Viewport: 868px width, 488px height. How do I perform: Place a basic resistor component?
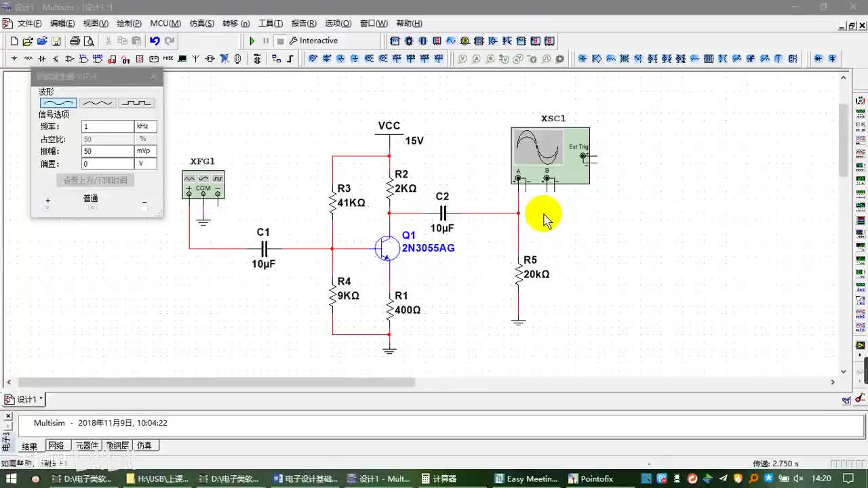point(28,59)
